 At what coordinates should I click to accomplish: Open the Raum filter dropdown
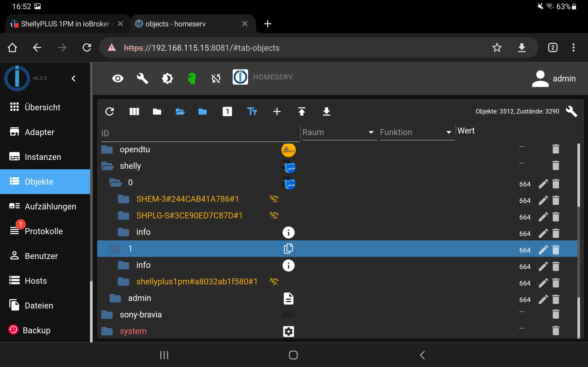click(339, 132)
